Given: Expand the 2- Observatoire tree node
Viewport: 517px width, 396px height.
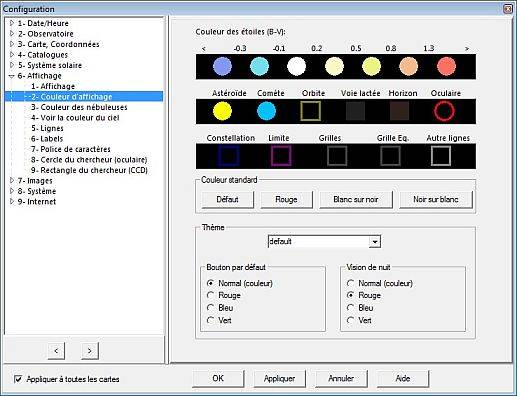Looking at the screenshot, I should (12, 34).
